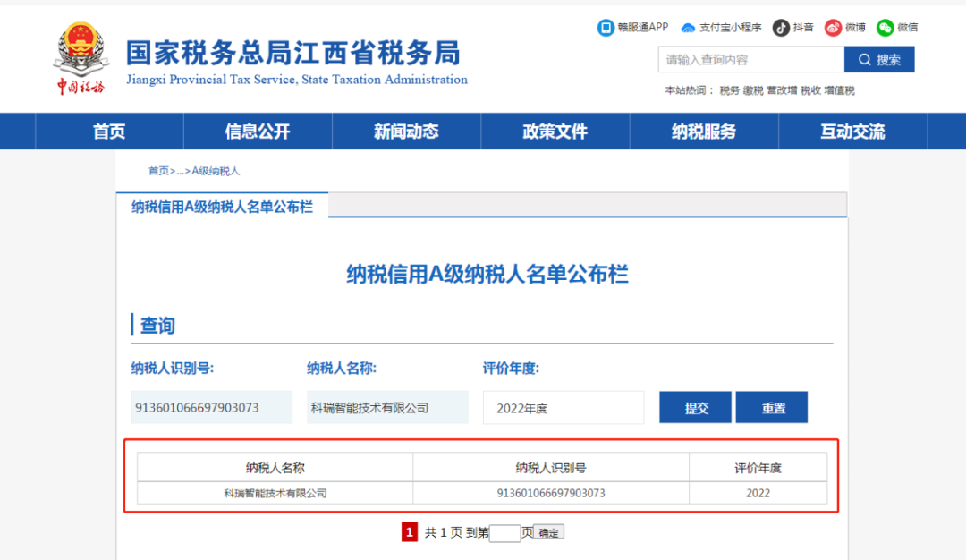Click the 支付宝小程序 cloud icon
The width and height of the screenshot is (966, 560).
688,28
